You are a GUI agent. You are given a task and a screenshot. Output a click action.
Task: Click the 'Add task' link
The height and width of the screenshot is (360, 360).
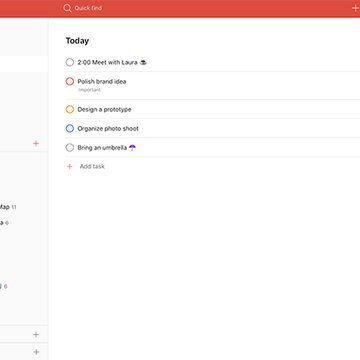point(92,166)
